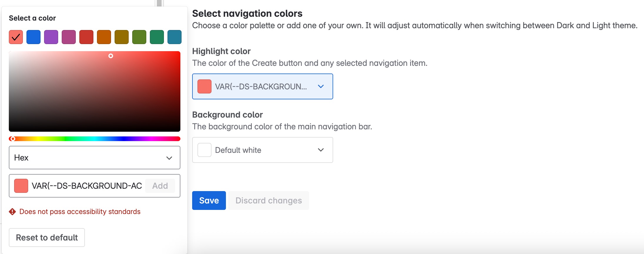Screen dimensions: 644x254
Task: Pick the emerald green preset swatch
Action: (x=157, y=37)
